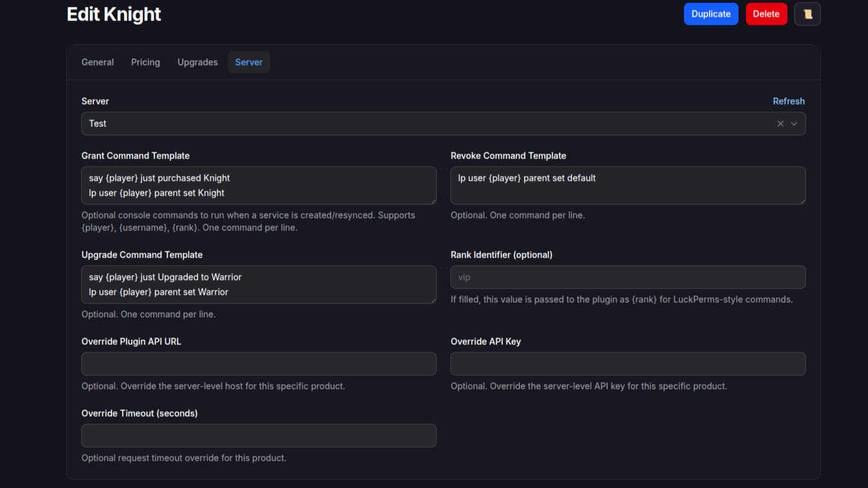Select the Server tab
Image resolution: width=868 pixels, height=488 pixels.
point(248,63)
